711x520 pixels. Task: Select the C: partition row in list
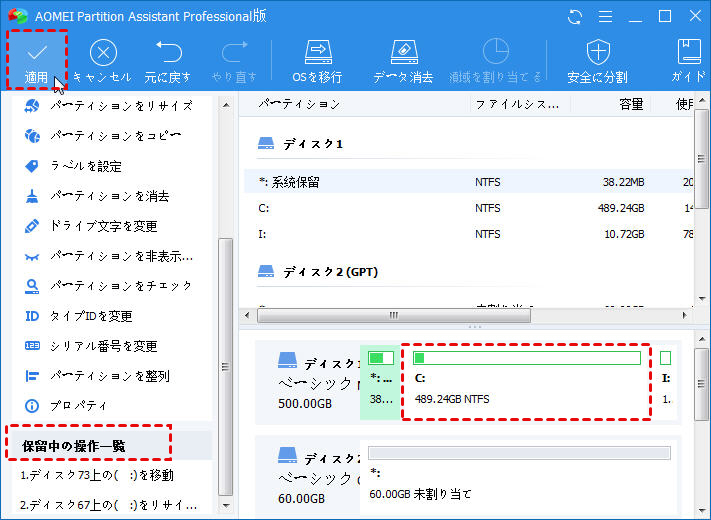click(x=469, y=209)
